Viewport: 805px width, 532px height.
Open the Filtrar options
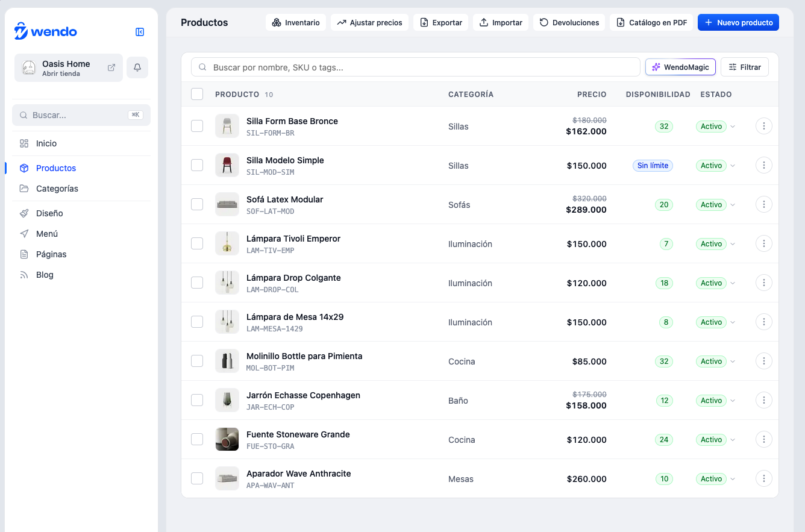click(745, 67)
